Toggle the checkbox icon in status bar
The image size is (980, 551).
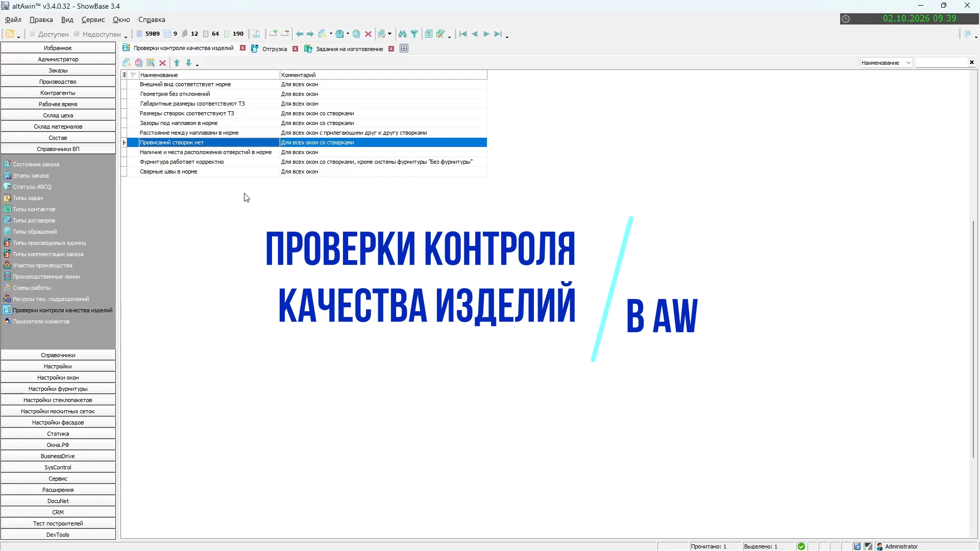pos(868,546)
